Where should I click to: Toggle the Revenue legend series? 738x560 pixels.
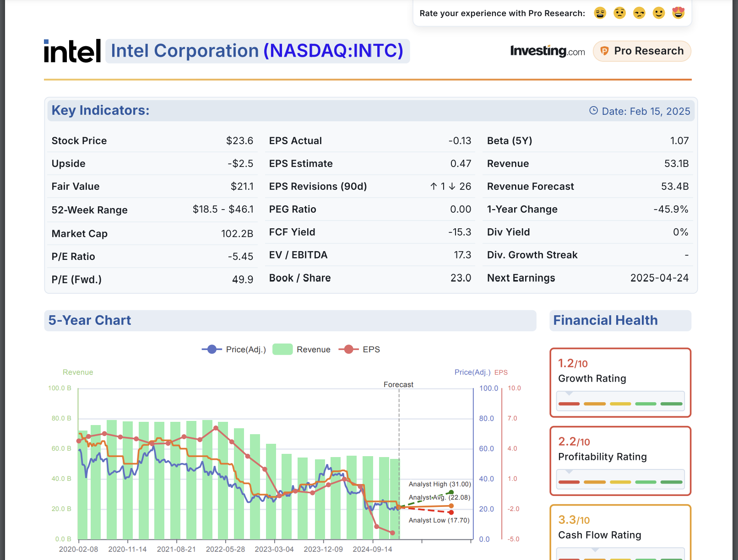pyautogui.click(x=301, y=350)
